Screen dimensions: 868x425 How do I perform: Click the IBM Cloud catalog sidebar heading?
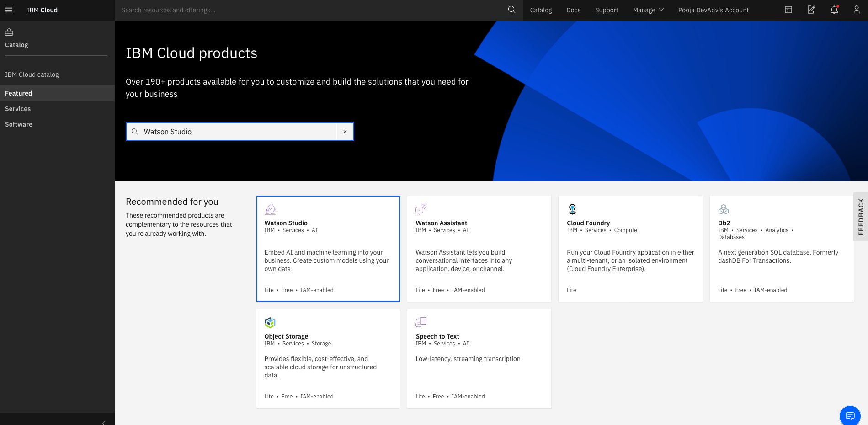point(32,74)
